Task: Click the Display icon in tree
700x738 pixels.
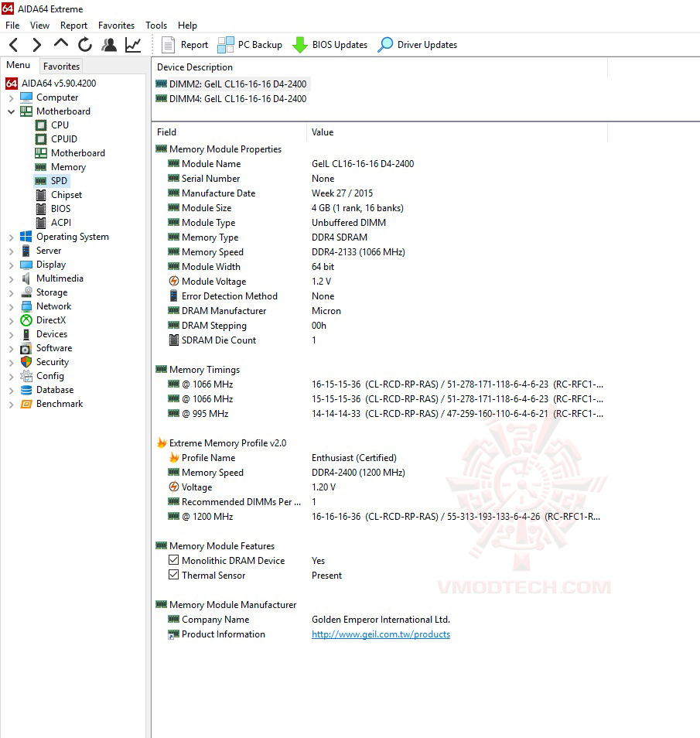Action: (26, 265)
